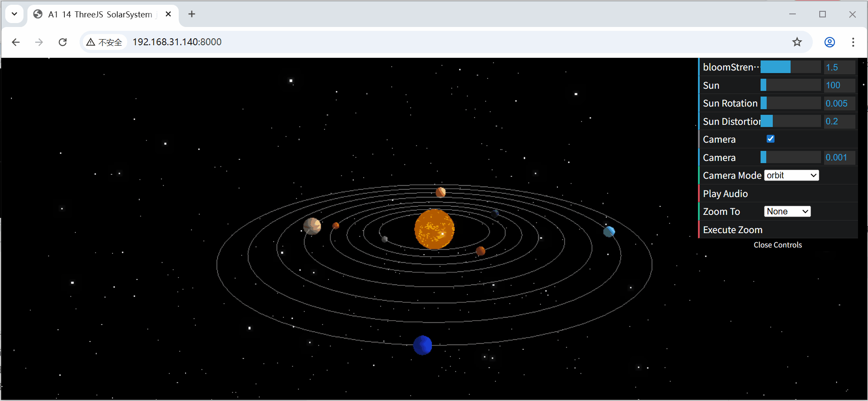
Task: Open the Zoom To dropdown
Action: 787,211
